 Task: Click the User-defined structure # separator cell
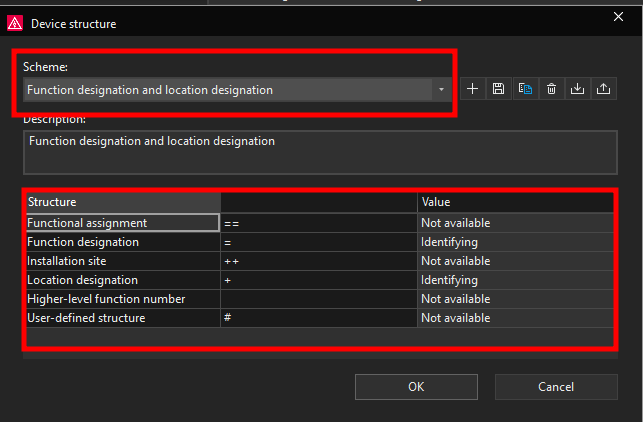(x=318, y=318)
